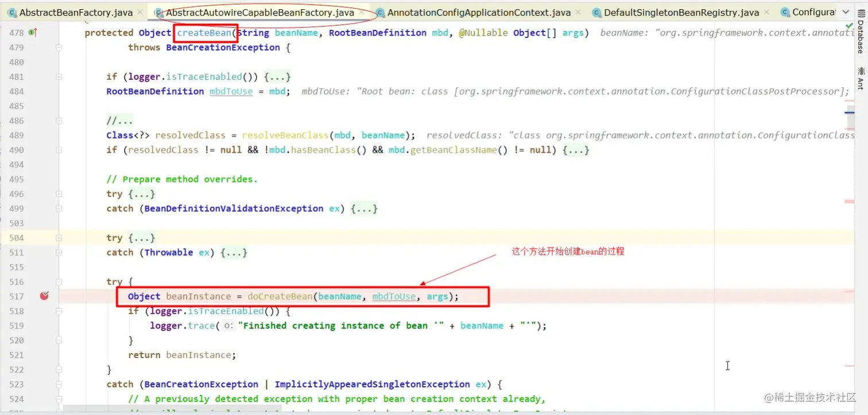Click line number 521 in the gutter

pos(17,355)
